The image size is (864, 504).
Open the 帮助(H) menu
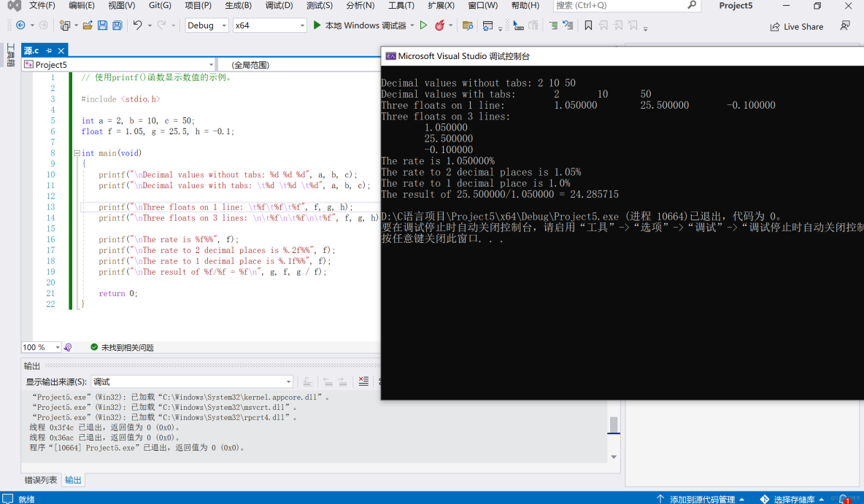525,6
